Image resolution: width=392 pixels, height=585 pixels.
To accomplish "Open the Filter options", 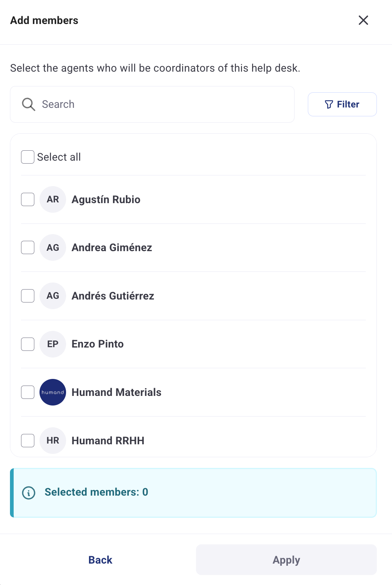I will [x=342, y=105].
